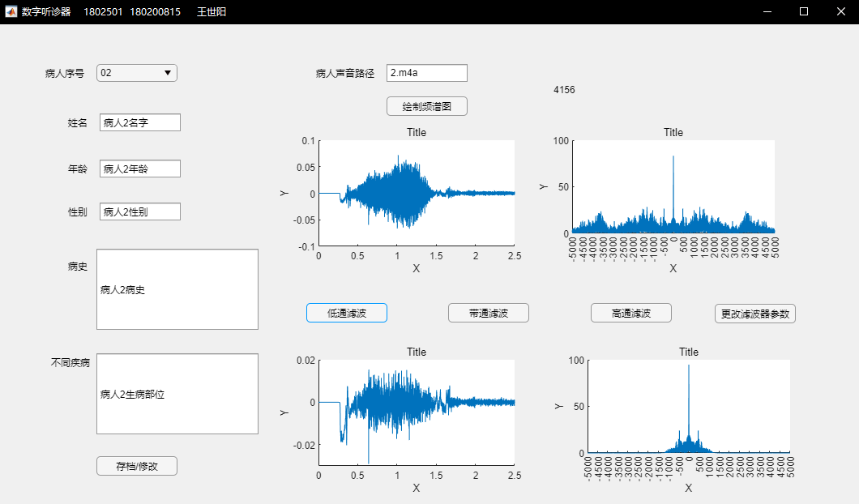
Task: Click the 姓名 input field
Action: 139,122
